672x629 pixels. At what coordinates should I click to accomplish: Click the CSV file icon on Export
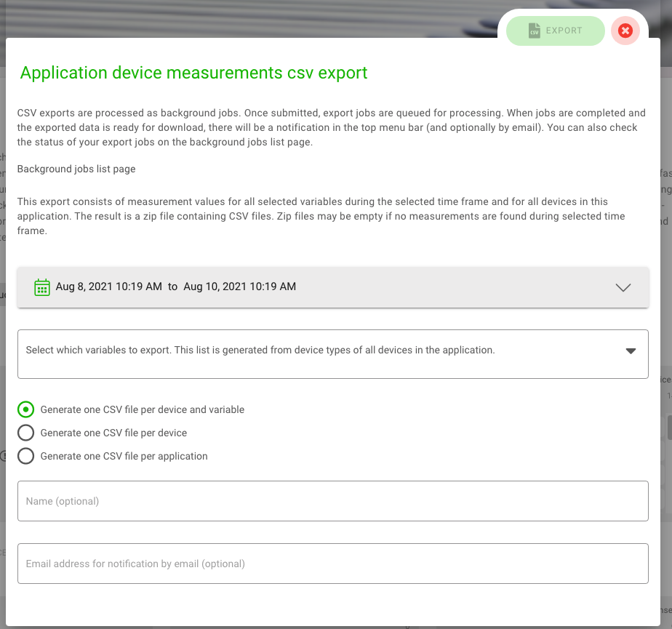click(x=534, y=31)
